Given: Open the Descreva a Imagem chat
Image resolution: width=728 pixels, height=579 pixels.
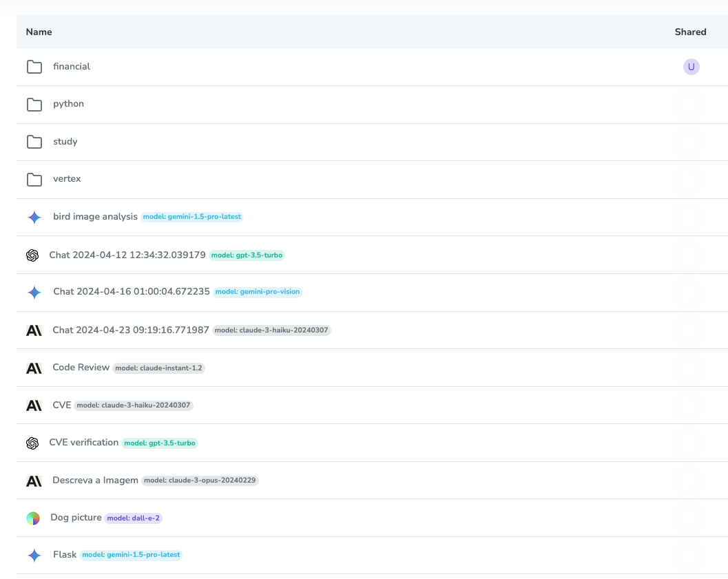Looking at the screenshot, I should [x=94, y=480].
